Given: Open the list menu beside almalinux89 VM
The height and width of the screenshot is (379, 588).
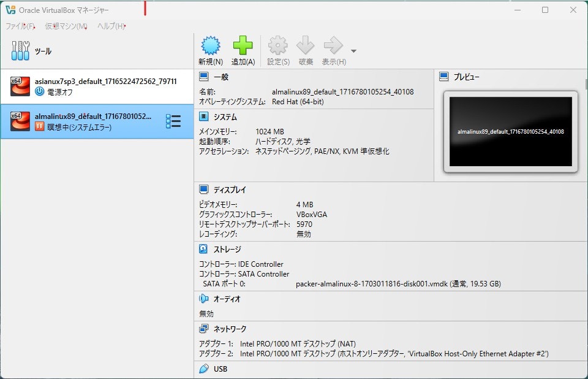Looking at the screenshot, I should [175, 121].
